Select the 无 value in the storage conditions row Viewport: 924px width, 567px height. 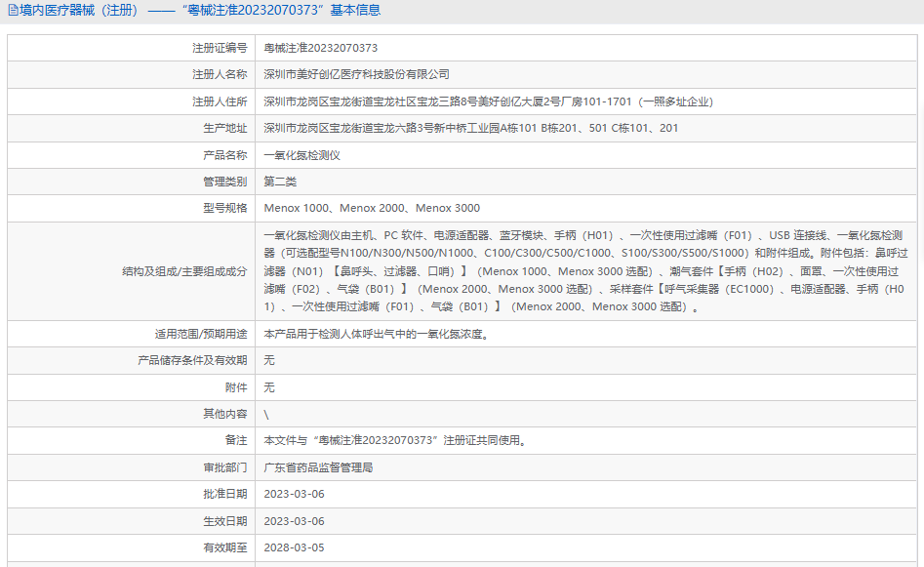(x=269, y=361)
